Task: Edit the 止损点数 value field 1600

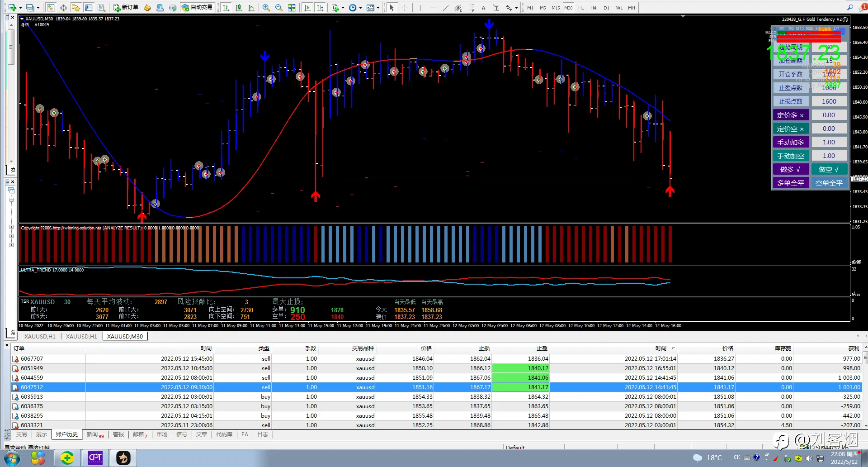Action: [829, 101]
